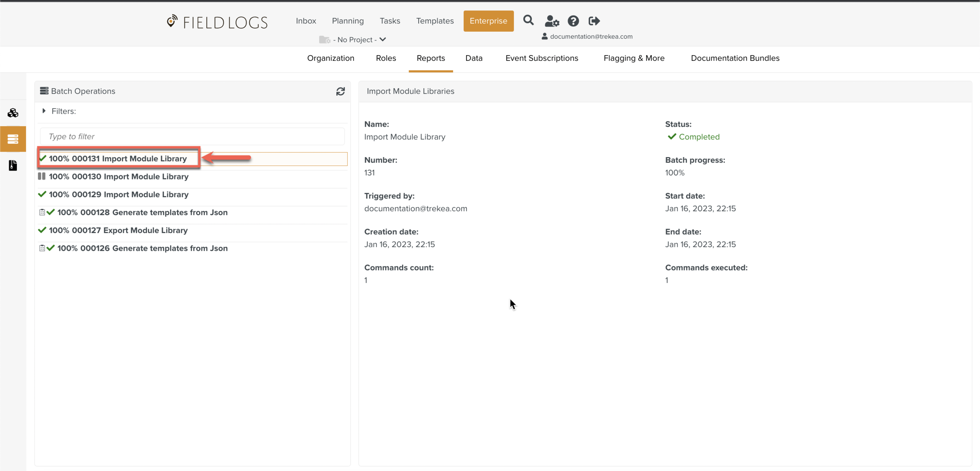Screen dimensions: 980x471
Task: Click the FieldLogs logo
Action: click(x=217, y=22)
